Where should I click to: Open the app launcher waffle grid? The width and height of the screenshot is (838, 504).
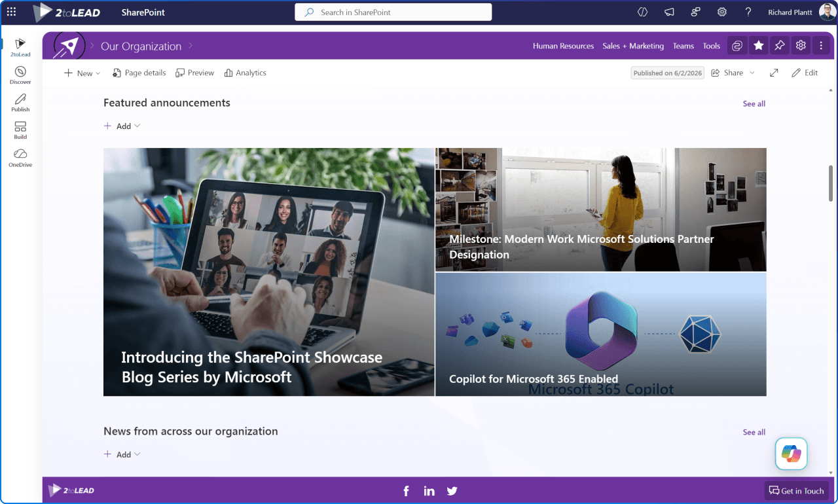tap(11, 12)
